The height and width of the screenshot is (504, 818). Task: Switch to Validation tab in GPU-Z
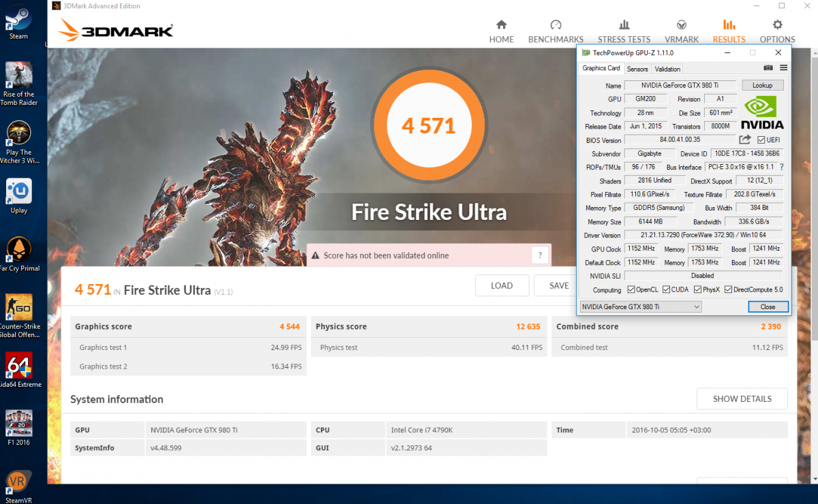coord(667,69)
